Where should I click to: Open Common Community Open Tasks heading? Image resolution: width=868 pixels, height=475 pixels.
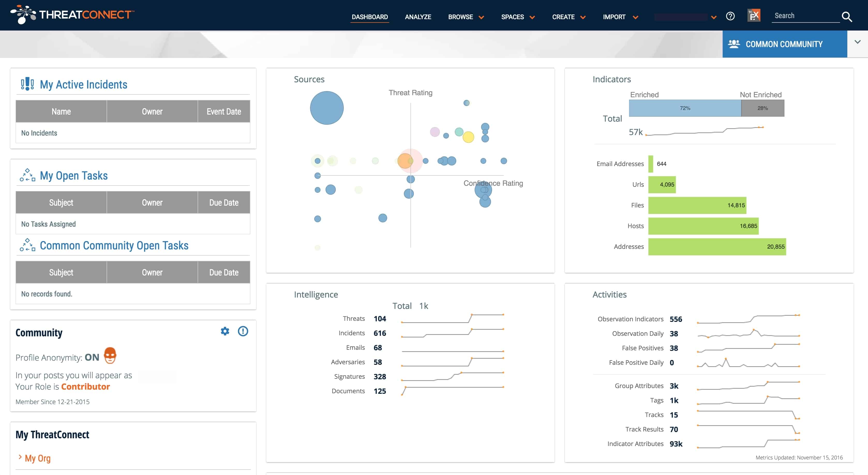[114, 245]
